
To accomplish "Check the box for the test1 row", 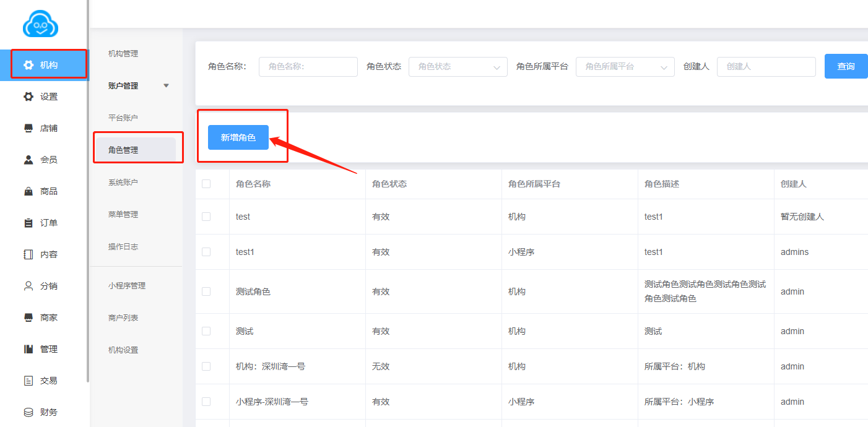I will 206,252.
